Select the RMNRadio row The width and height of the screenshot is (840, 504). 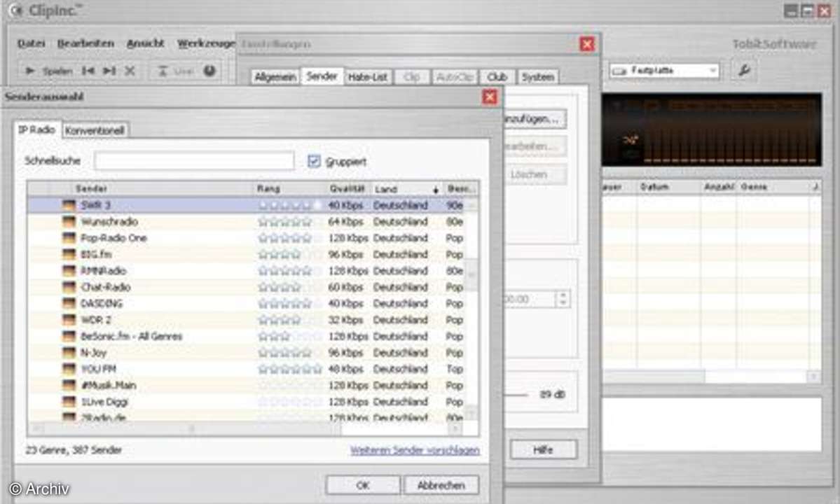pyautogui.click(x=247, y=271)
